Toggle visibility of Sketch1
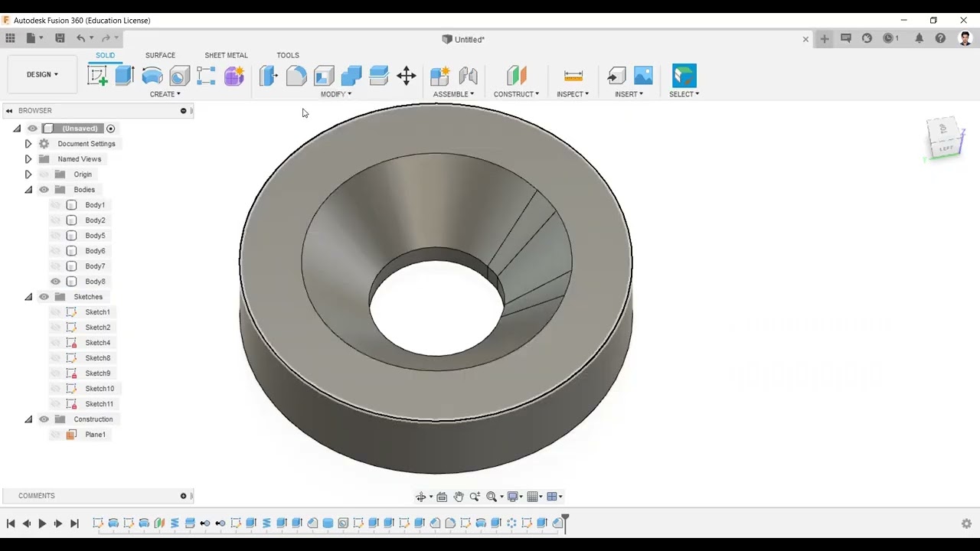Screen dimensions: 980x551 55,312
